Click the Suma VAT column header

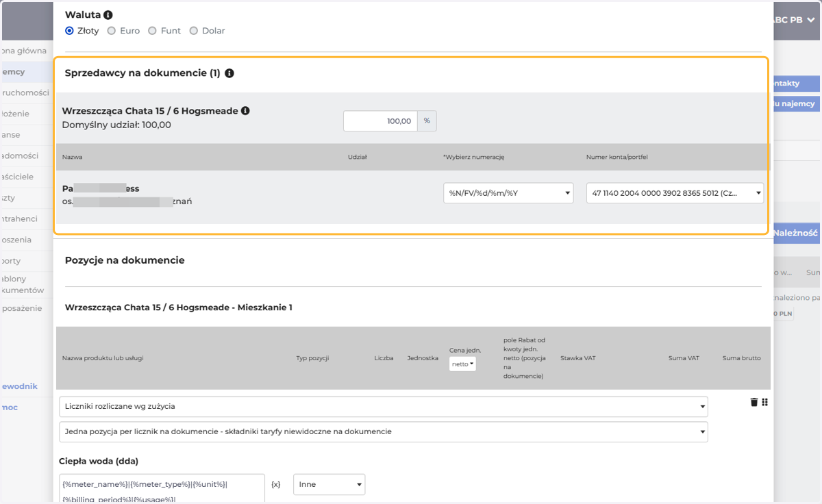coord(684,358)
